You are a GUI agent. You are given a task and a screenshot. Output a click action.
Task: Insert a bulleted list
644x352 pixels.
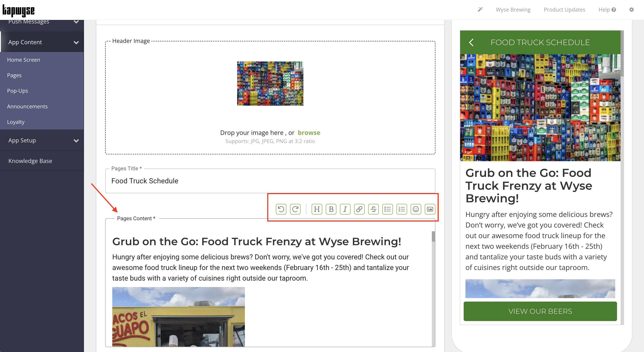387,209
